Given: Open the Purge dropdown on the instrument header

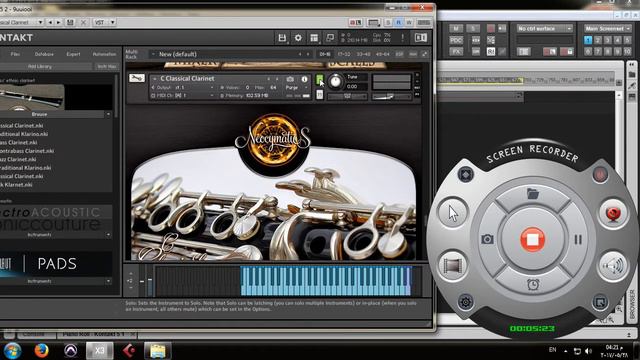Looking at the screenshot, I should point(296,87).
